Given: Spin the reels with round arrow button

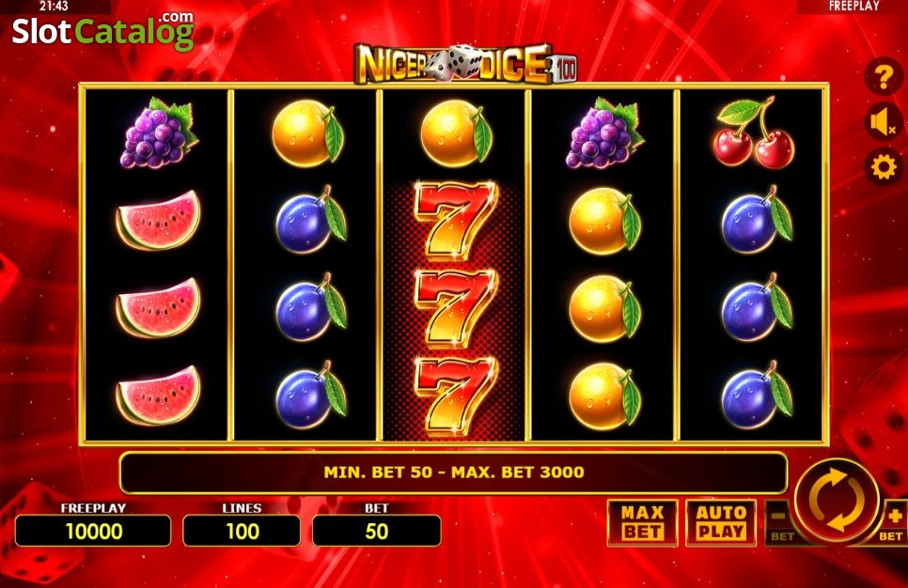Looking at the screenshot, I should point(837,502).
